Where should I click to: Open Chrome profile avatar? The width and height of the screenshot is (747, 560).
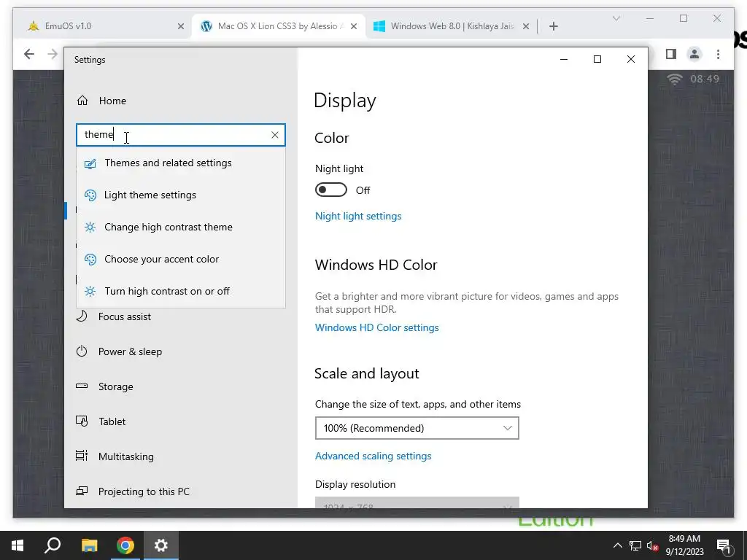(694, 54)
